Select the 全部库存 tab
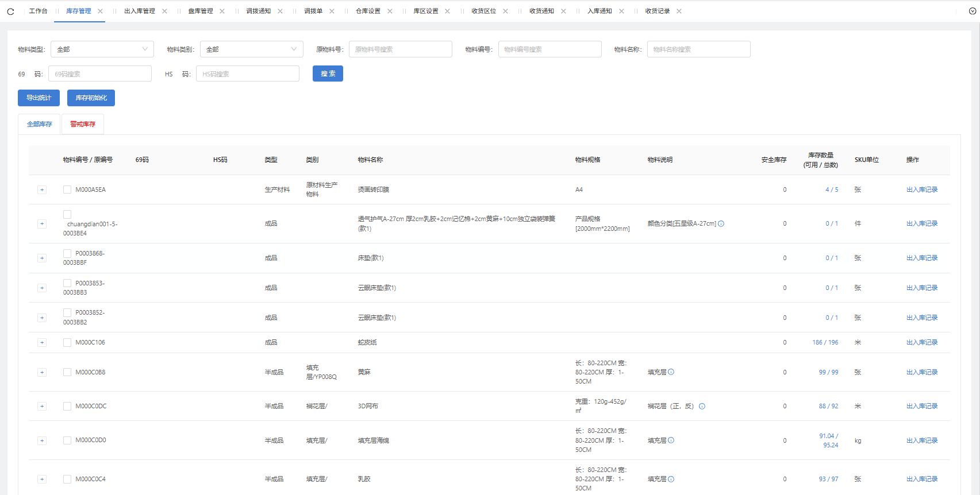This screenshot has height=495, width=980. 40,124
